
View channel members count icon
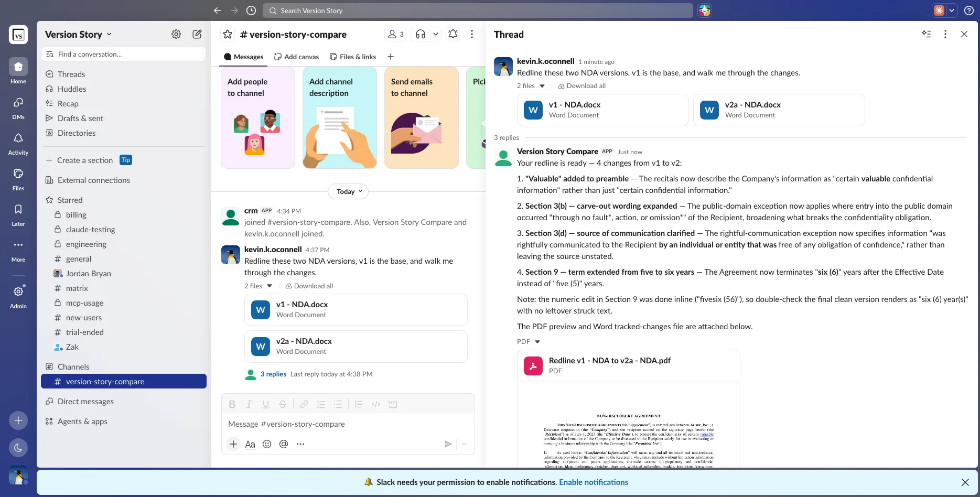(395, 34)
